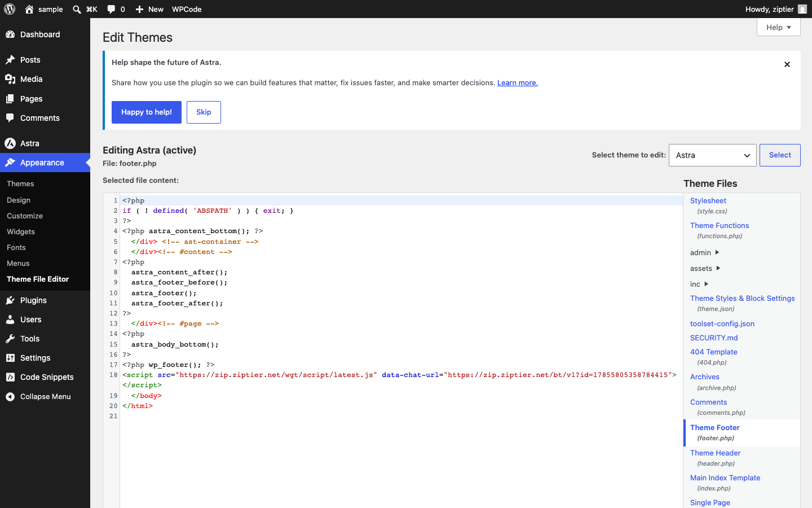Click the Media icon in sidebar
Screen dimensions: 812x508
(10, 79)
